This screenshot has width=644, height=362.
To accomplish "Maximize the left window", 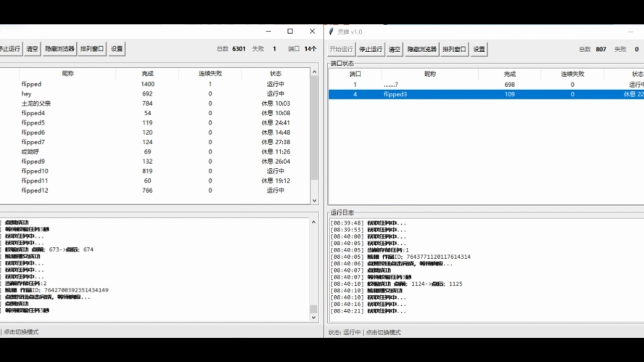I will coord(290,31).
